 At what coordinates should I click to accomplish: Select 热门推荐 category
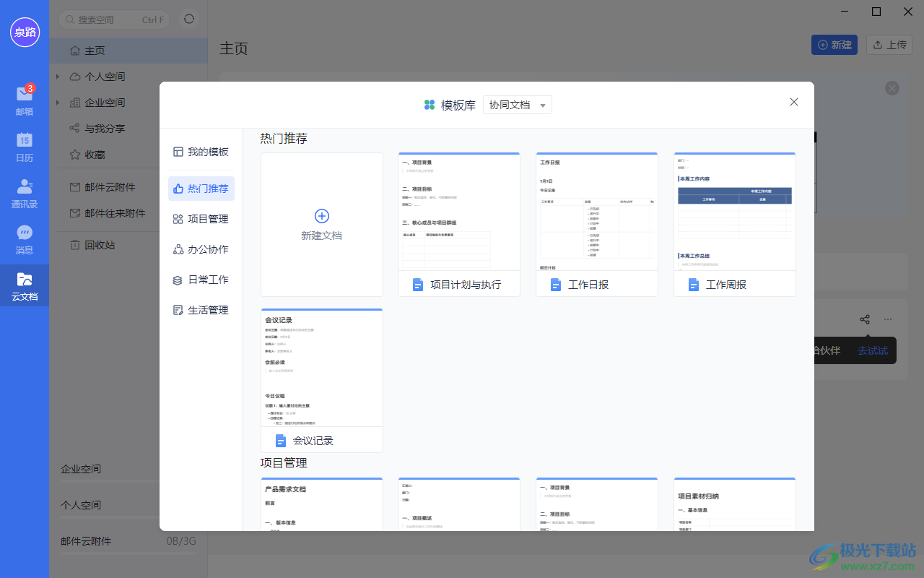click(201, 189)
